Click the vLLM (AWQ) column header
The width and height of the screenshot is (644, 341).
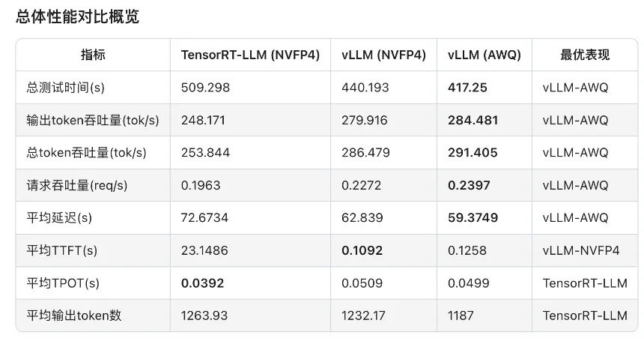[x=484, y=55]
